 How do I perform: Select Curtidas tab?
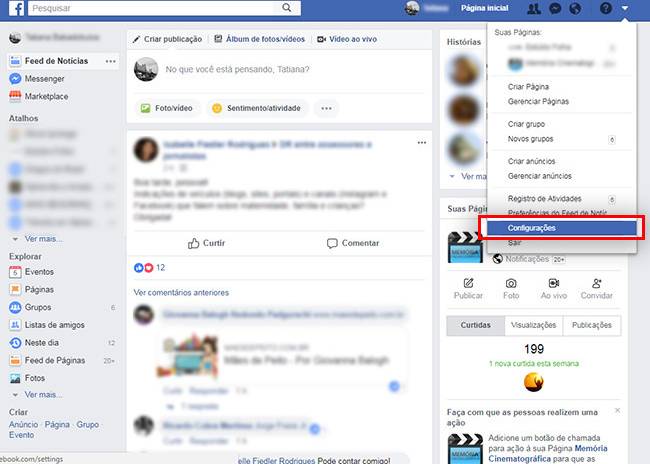[x=475, y=325]
